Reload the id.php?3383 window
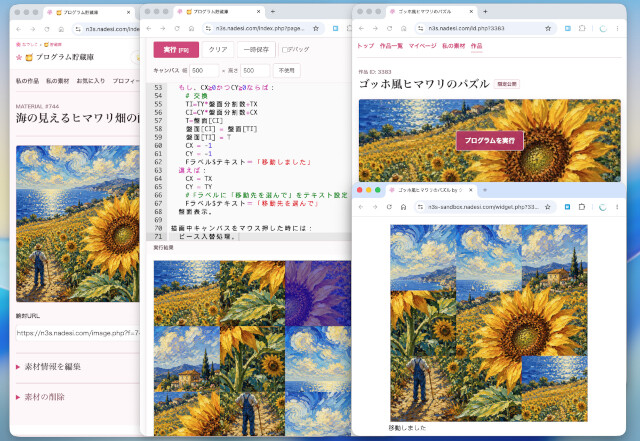 click(389, 28)
